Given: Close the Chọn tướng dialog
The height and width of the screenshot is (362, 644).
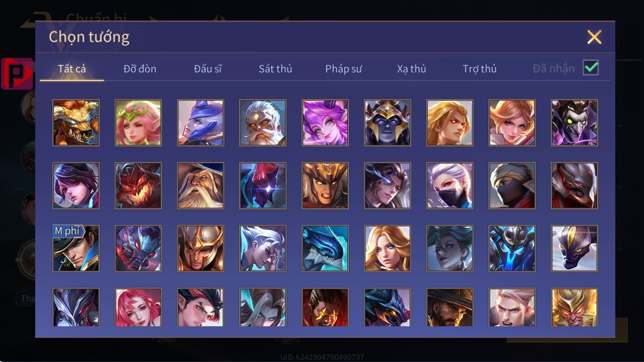Looking at the screenshot, I should 594,37.
